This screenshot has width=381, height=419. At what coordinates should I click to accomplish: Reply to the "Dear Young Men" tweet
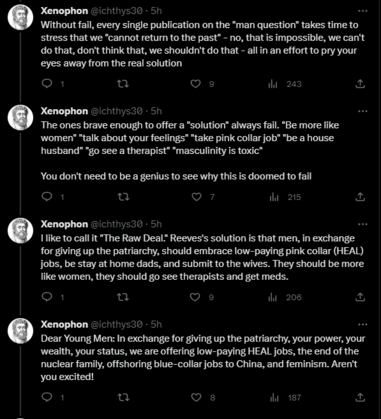coord(47,397)
